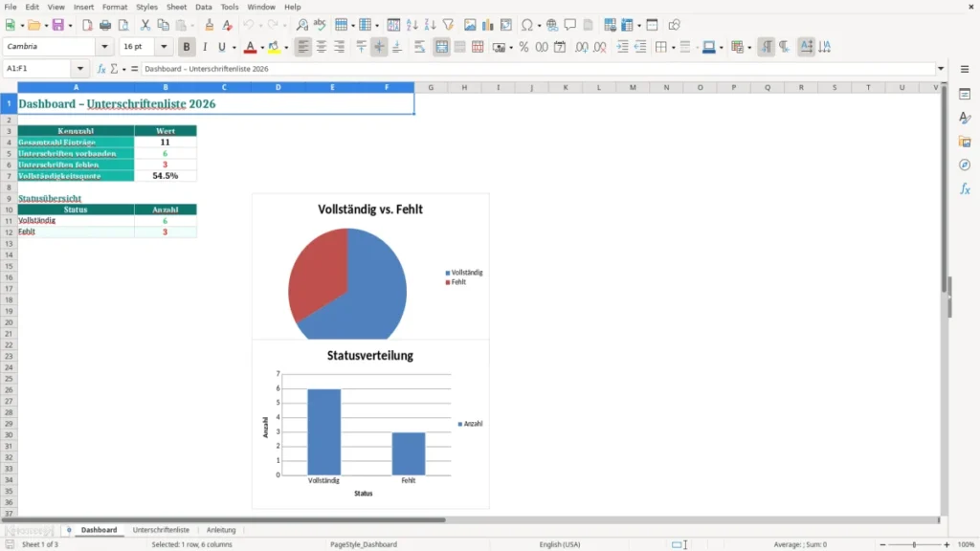Insert an image with the Image icon

click(470, 25)
